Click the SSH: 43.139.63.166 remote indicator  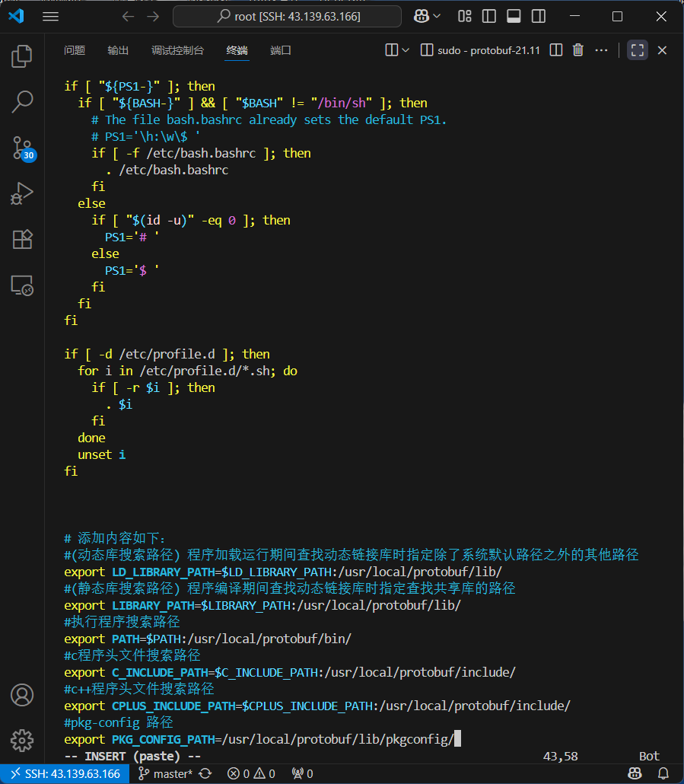[65, 772]
